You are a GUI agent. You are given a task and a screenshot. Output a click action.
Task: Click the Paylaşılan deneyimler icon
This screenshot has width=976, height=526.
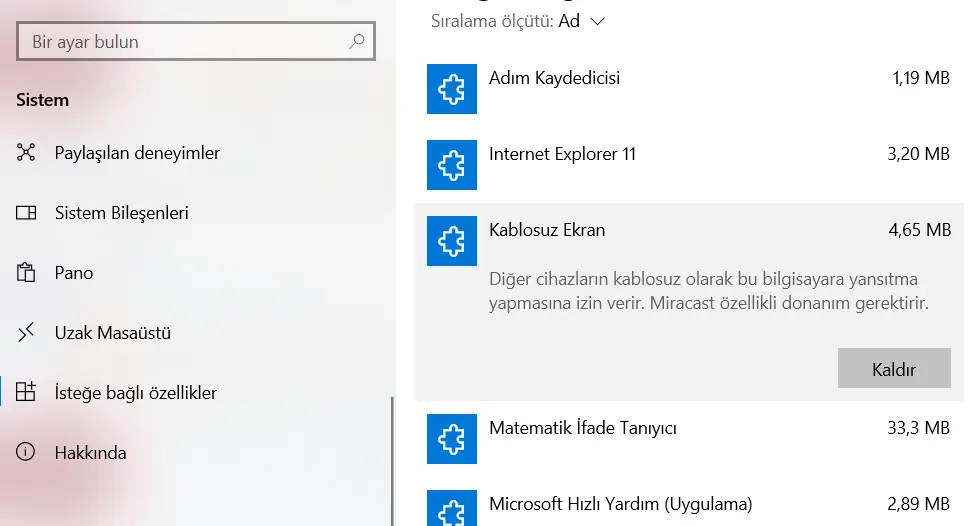pos(26,153)
